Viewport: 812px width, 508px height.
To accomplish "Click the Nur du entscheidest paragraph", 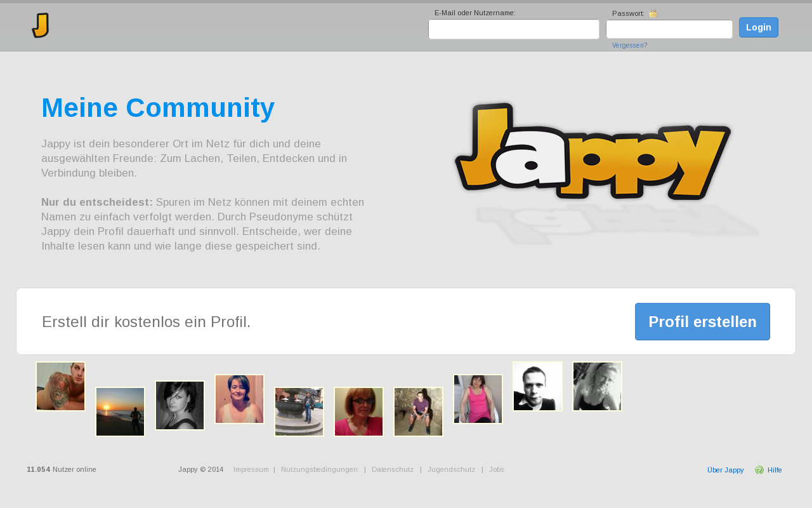I will pyautogui.click(x=203, y=224).
